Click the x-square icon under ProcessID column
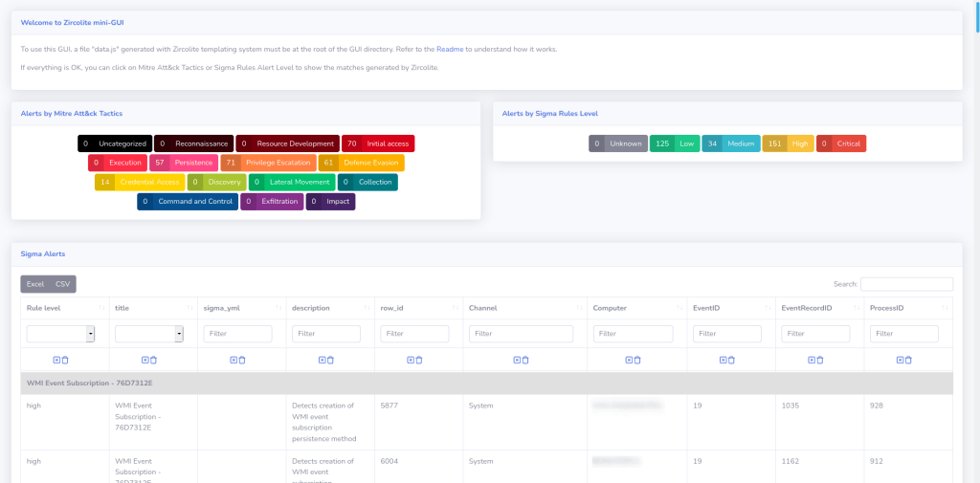This screenshot has width=980, height=483. click(x=900, y=360)
